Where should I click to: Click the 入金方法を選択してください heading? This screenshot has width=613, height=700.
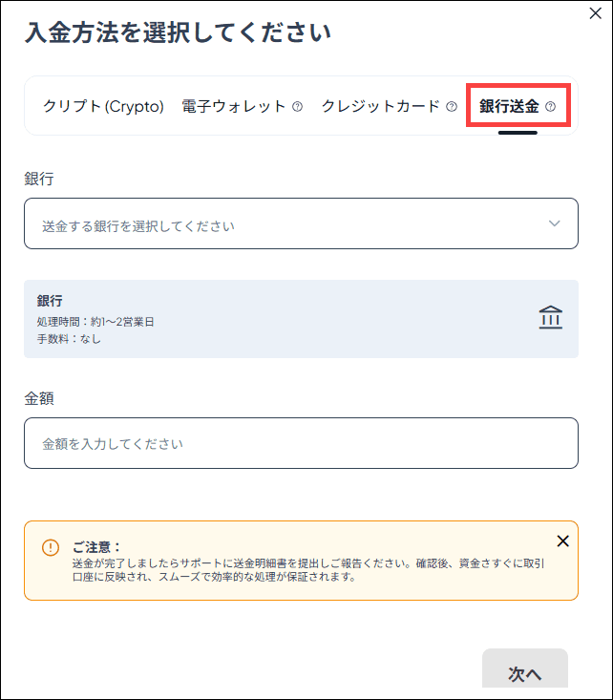177,33
